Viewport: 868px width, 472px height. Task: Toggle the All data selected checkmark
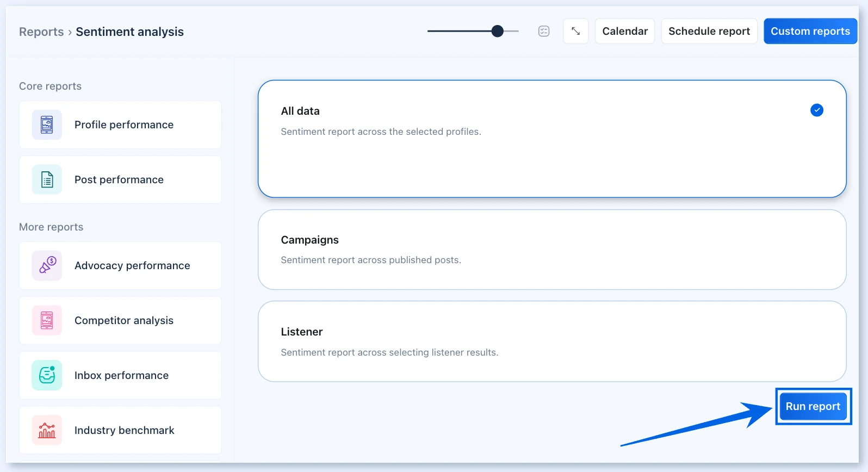click(817, 110)
